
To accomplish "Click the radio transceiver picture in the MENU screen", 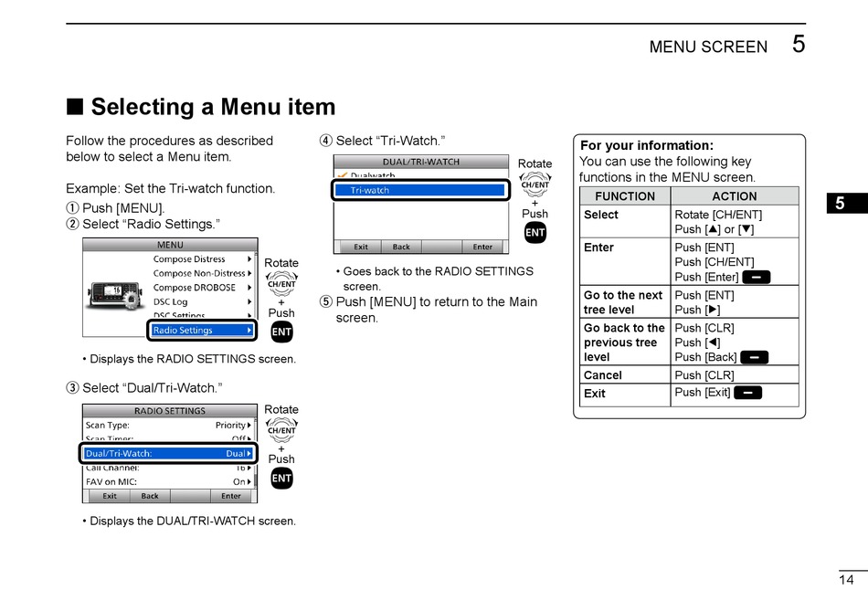I will click(x=113, y=295).
